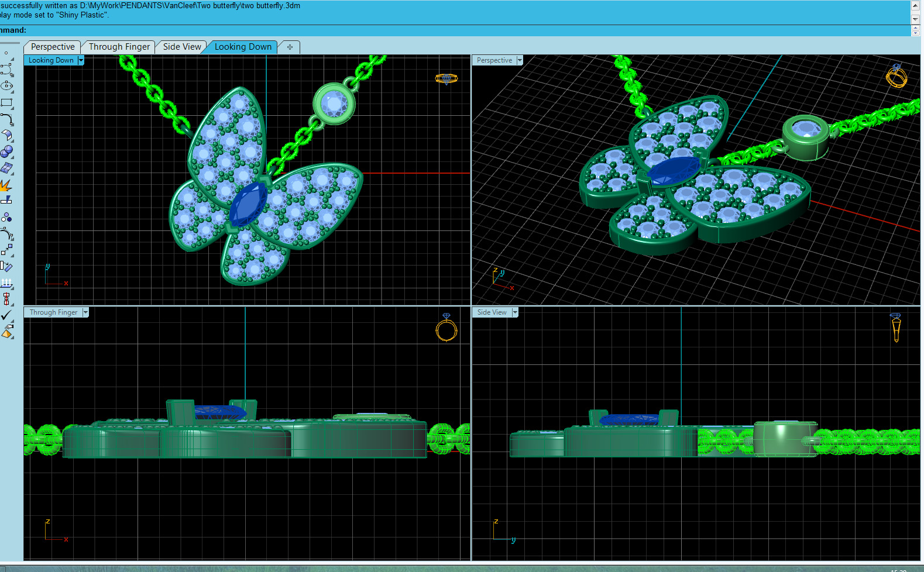This screenshot has width=924, height=572.
Task: Select the single Point tool
Action: (6, 53)
